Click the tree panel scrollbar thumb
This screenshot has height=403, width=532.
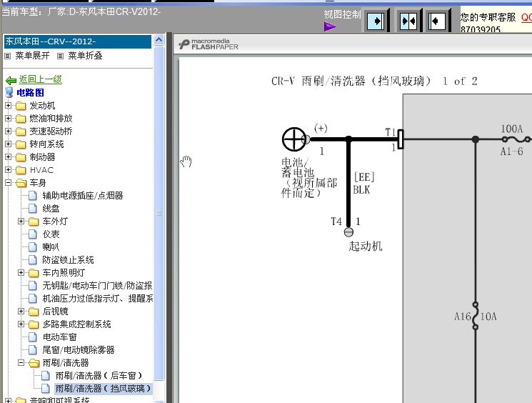click(159, 213)
